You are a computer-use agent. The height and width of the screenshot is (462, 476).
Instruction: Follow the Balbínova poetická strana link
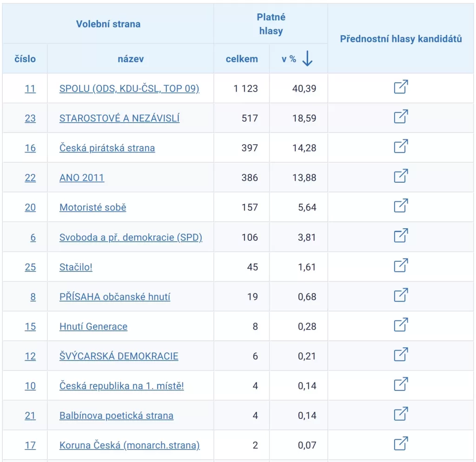click(116, 416)
